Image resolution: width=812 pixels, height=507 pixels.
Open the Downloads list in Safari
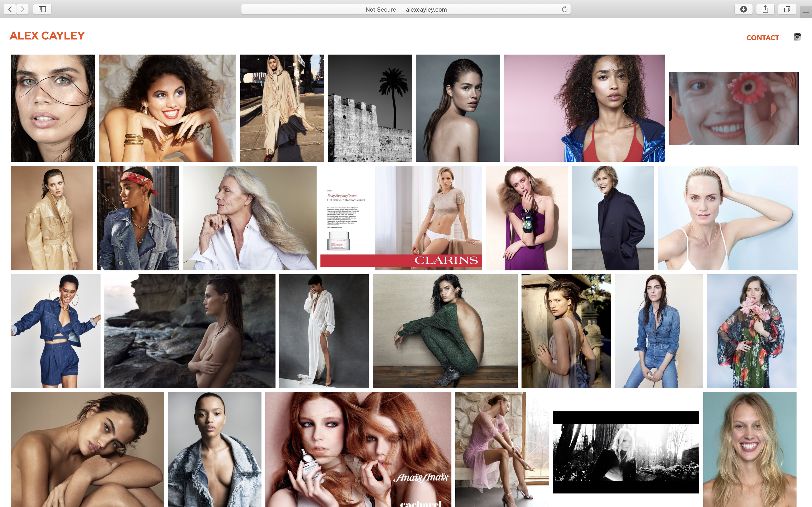pos(744,9)
